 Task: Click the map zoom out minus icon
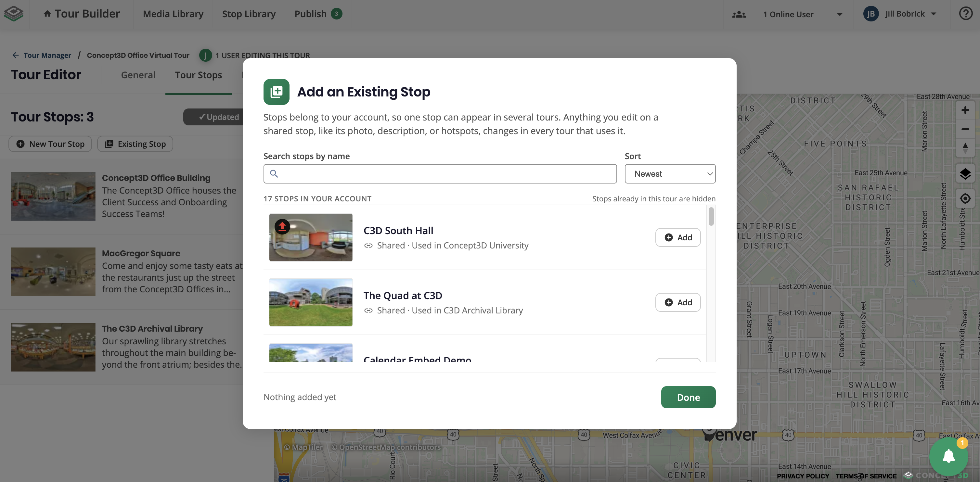[965, 129]
